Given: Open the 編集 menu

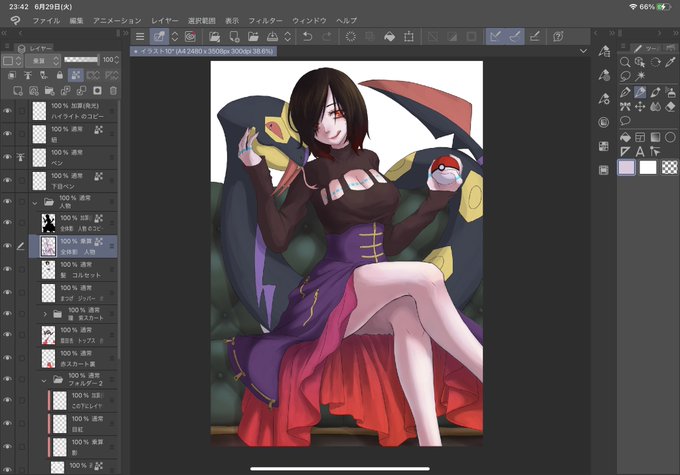Looking at the screenshot, I should tap(76, 20).
